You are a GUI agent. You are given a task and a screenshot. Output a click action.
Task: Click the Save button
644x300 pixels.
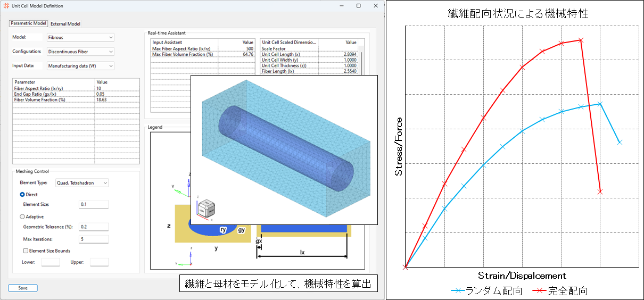(x=23, y=288)
